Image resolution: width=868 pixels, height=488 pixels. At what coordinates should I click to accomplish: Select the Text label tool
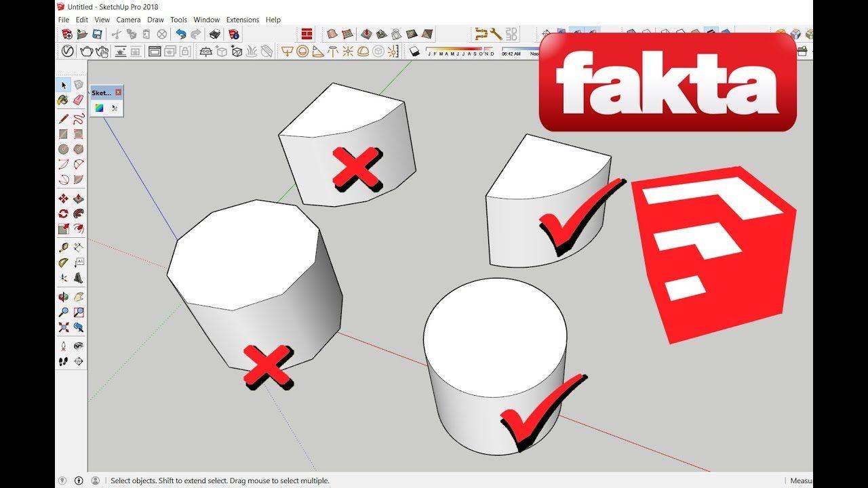tap(79, 263)
